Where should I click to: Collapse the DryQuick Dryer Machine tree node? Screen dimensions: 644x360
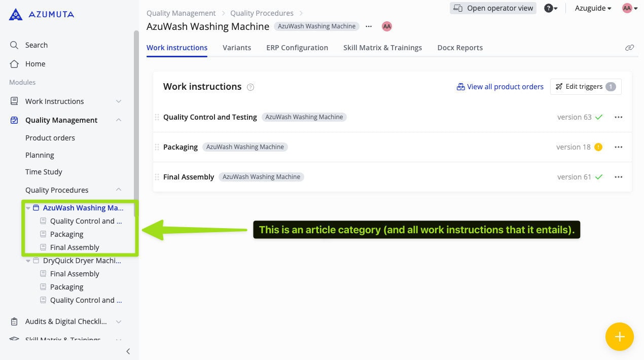[x=28, y=261]
